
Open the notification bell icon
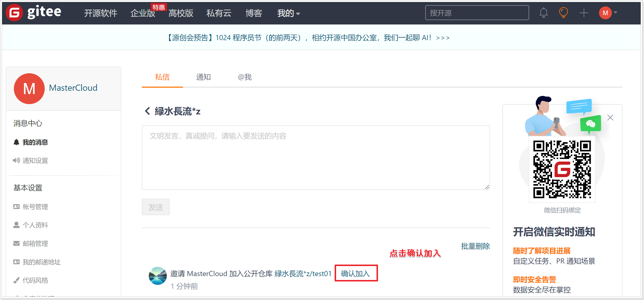pyautogui.click(x=543, y=13)
